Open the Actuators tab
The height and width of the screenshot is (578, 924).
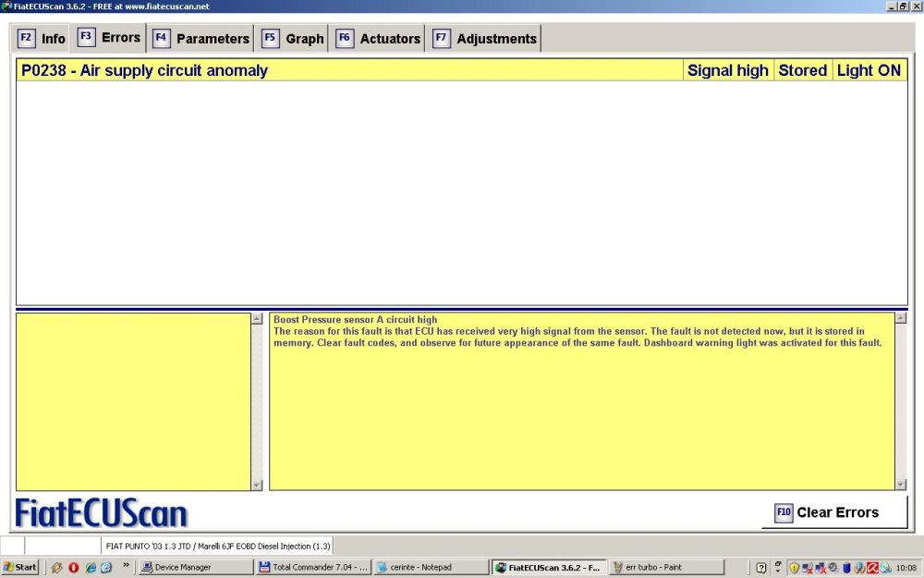tap(378, 39)
